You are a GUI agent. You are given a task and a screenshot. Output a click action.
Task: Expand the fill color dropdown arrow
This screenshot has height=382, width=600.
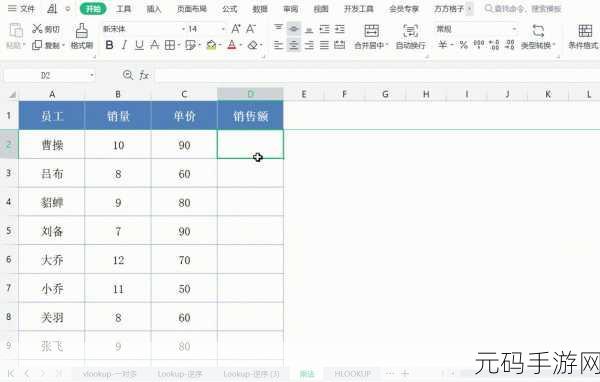[x=220, y=46]
